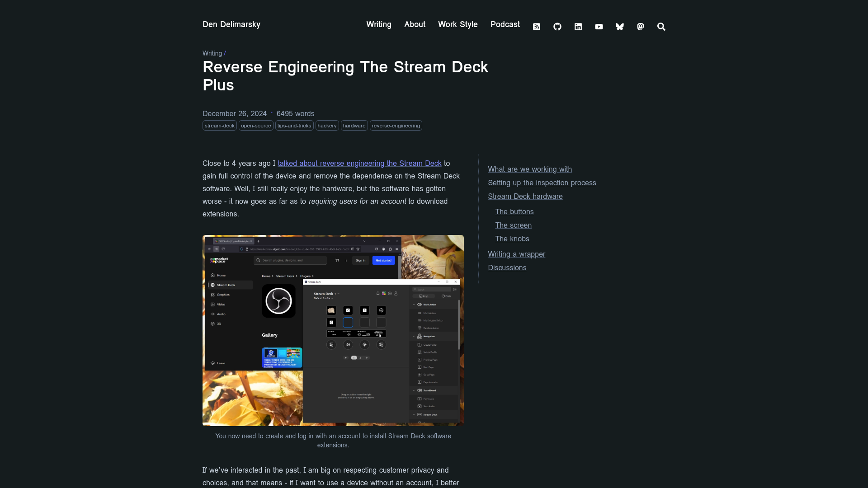Click the talked about reverse engineering link

[359, 163]
